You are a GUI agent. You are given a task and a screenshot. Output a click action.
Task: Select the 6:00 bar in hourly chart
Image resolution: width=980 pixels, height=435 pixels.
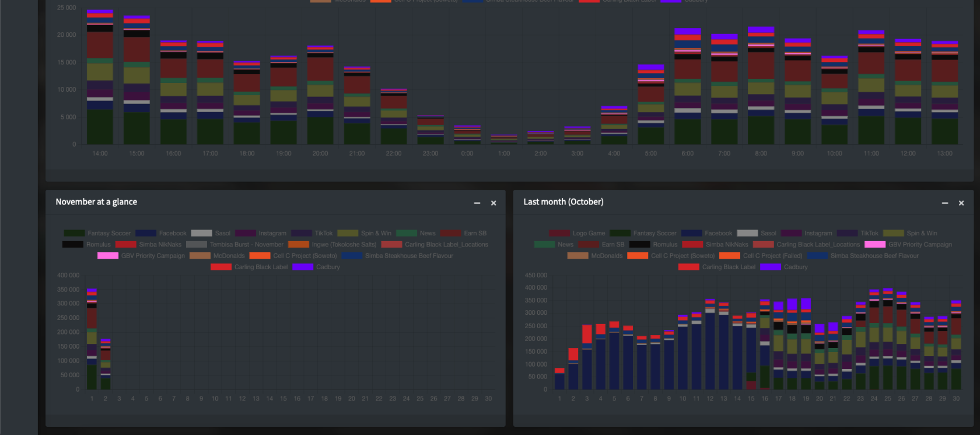(x=688, y=86)
